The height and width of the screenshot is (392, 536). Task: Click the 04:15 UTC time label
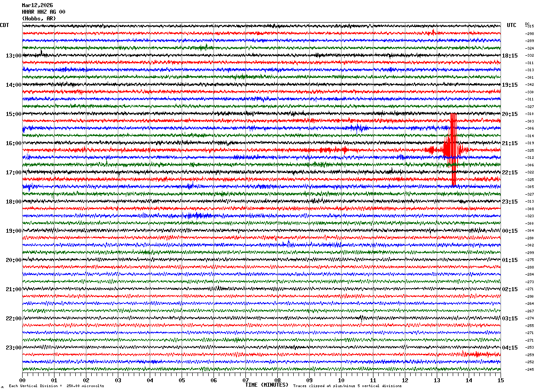[509, 348]
